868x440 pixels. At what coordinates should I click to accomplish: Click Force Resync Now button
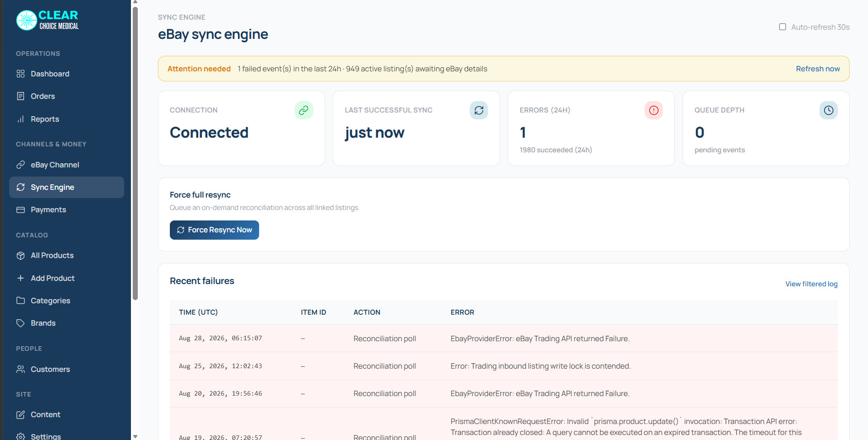pyautogui.click(x=214, y=230)
